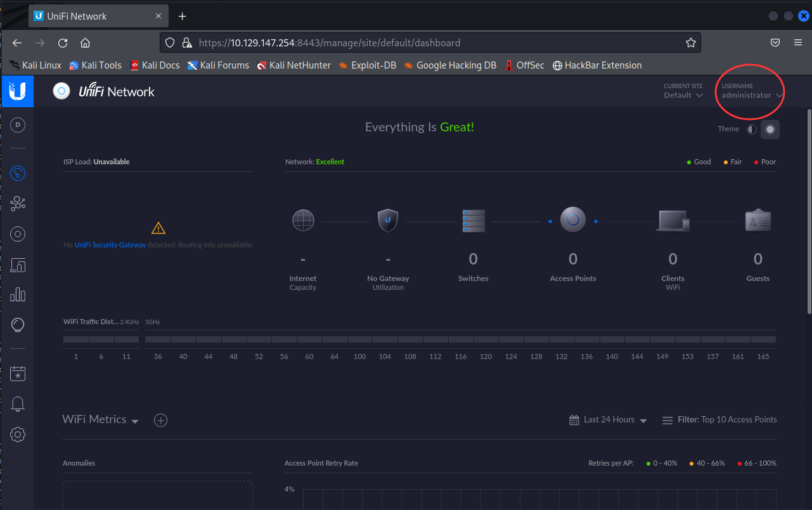Open the Statistics bar chart icon
The image size is (812, 510).
coord(18,294)
